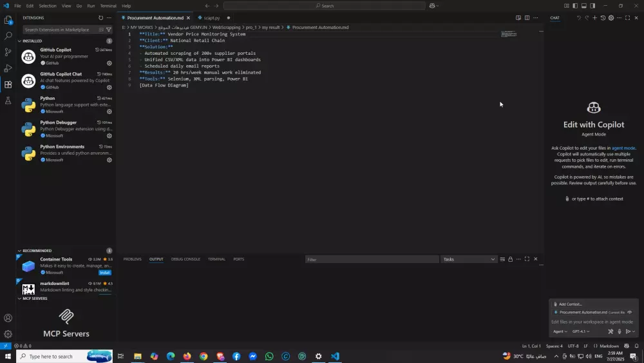Customize layout button in title bar

(566, 6)
